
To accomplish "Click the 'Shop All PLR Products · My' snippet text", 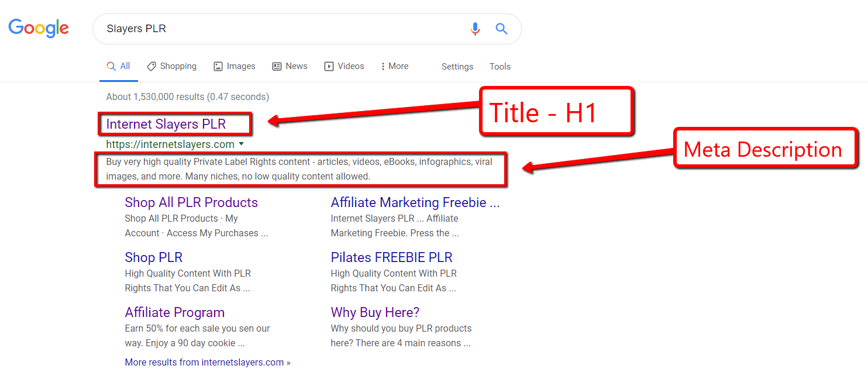I will pos(196,226).
